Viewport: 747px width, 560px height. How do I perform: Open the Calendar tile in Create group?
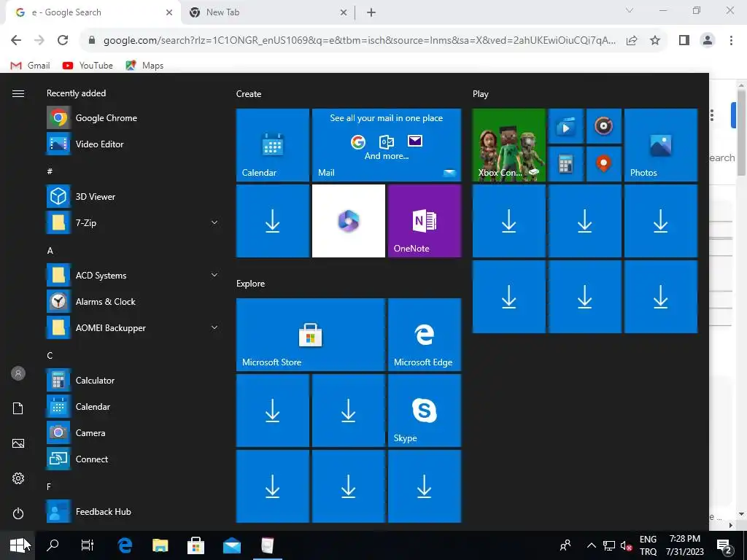pos(273,145)
